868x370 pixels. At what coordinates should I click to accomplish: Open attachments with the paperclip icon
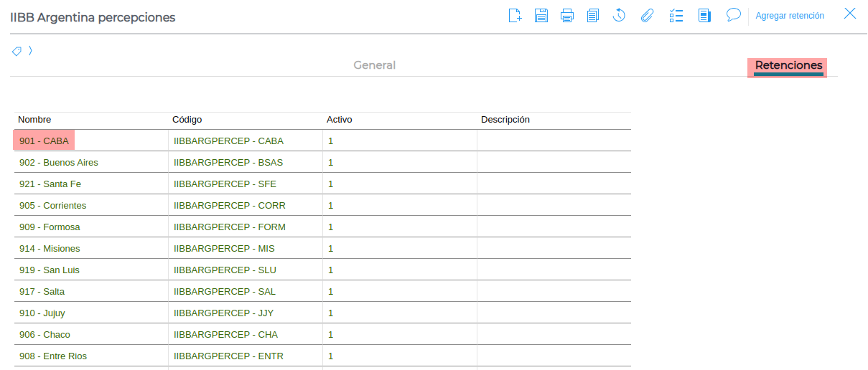[647, 15]
